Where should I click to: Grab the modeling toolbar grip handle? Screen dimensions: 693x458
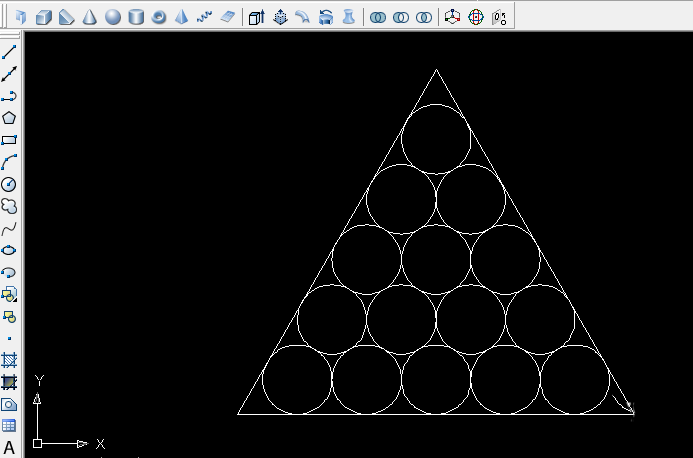point(5,17)
